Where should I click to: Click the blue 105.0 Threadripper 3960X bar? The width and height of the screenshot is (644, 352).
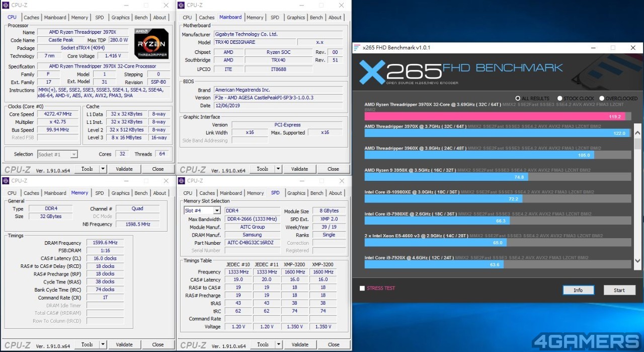479,155
